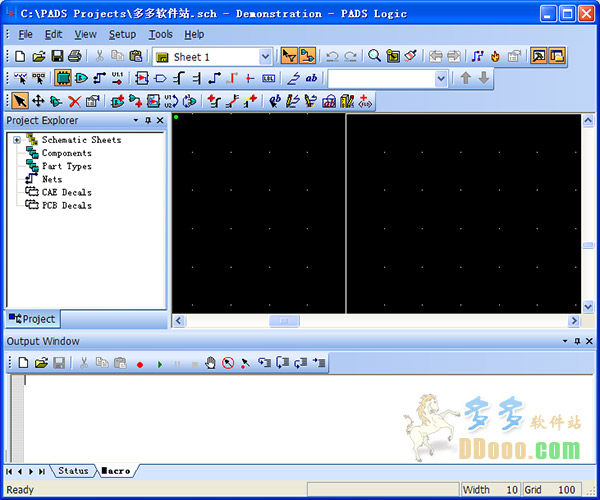Image resolution: width=600 pixels, height=500 pixels.
Task: Open Project Explorer panel options dropdown arrow
Action: [136, 121]
